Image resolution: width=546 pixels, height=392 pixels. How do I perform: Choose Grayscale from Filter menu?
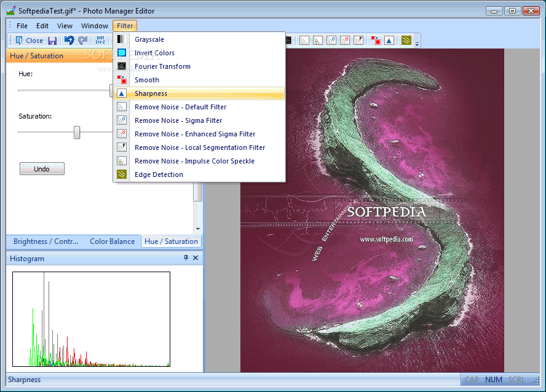click(x=199, y=39)
